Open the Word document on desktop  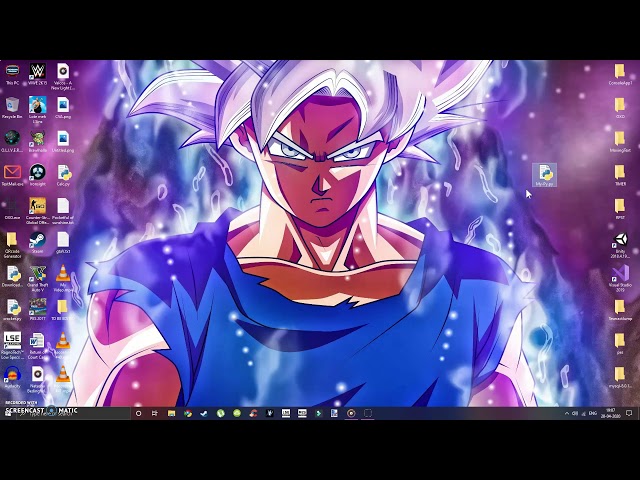click(38, 346)
